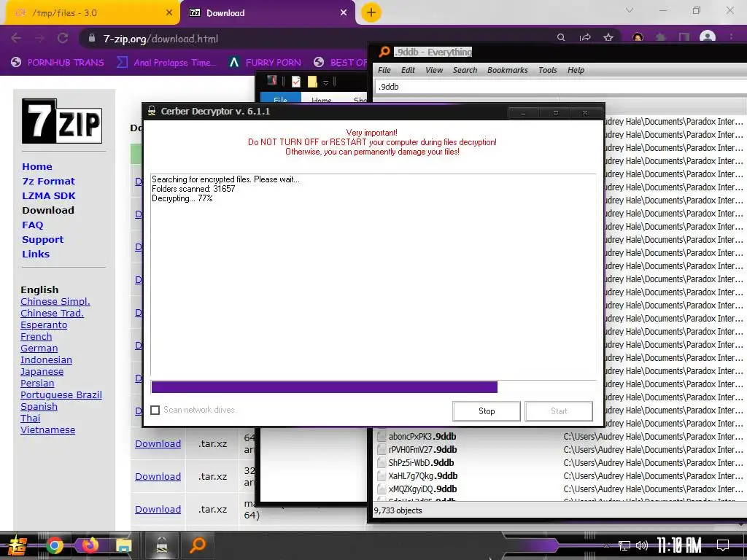Open the Edit menu in Everything
747x560 pixels.
coord(408,70)
